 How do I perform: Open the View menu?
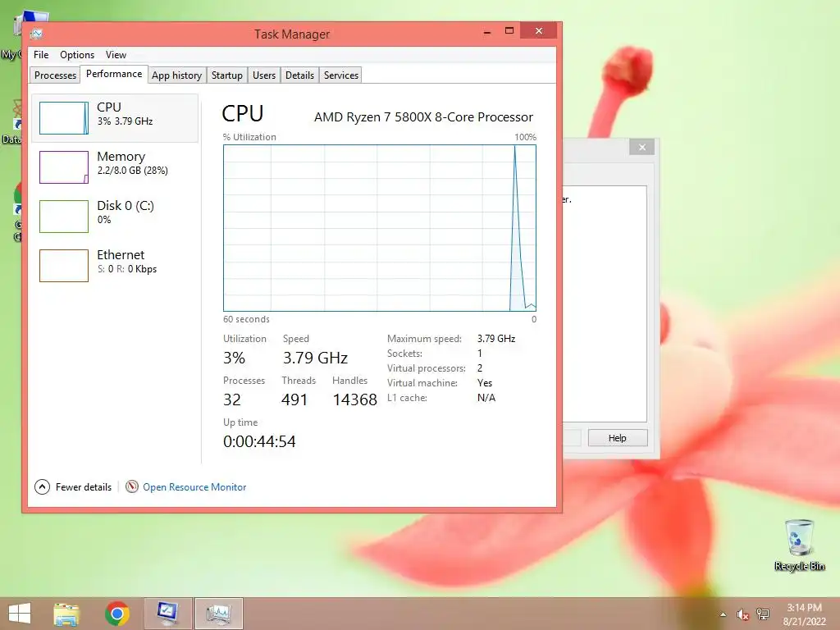116,55
